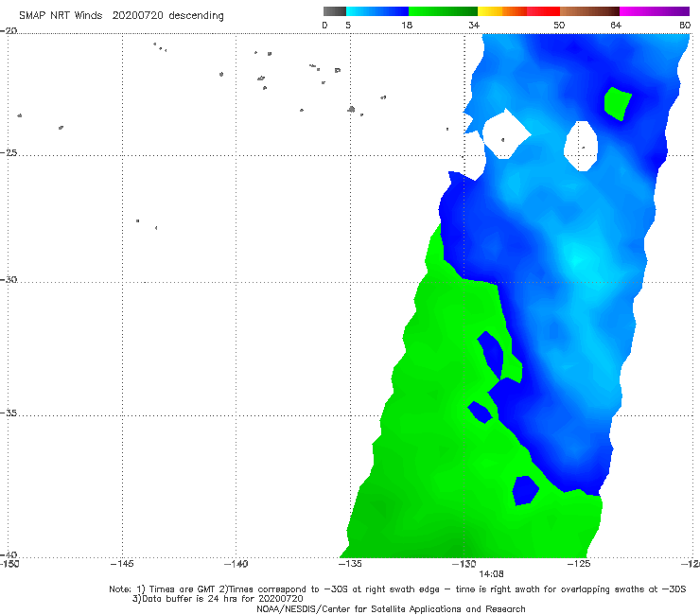Image resolution: width=700 pixels, height=615 pixels.
Task: Click the swath time label '14:08'
Action: [492, 574]
